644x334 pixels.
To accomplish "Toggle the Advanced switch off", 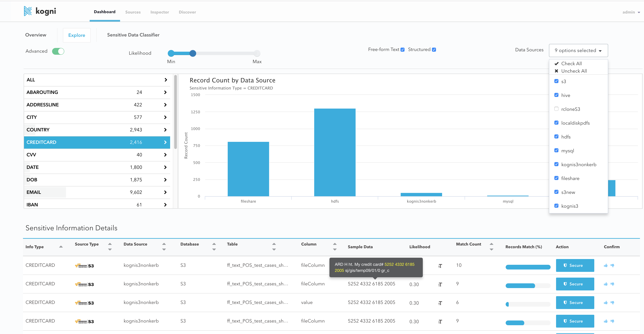I will (58, 51).
